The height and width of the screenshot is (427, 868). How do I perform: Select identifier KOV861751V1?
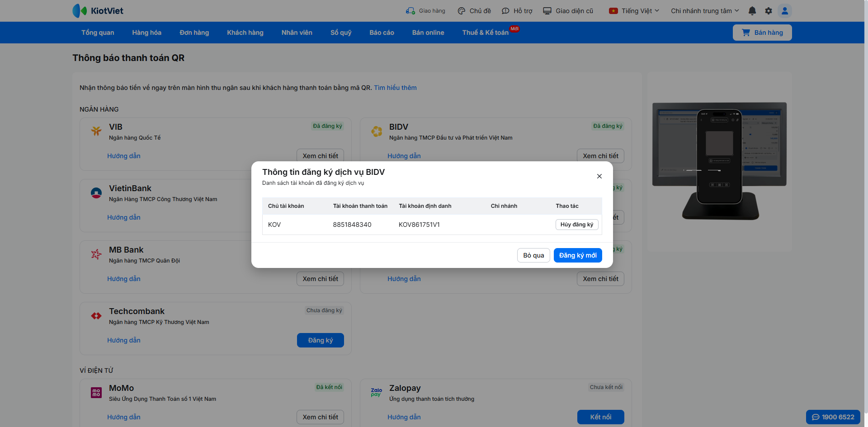pos(419,225)
